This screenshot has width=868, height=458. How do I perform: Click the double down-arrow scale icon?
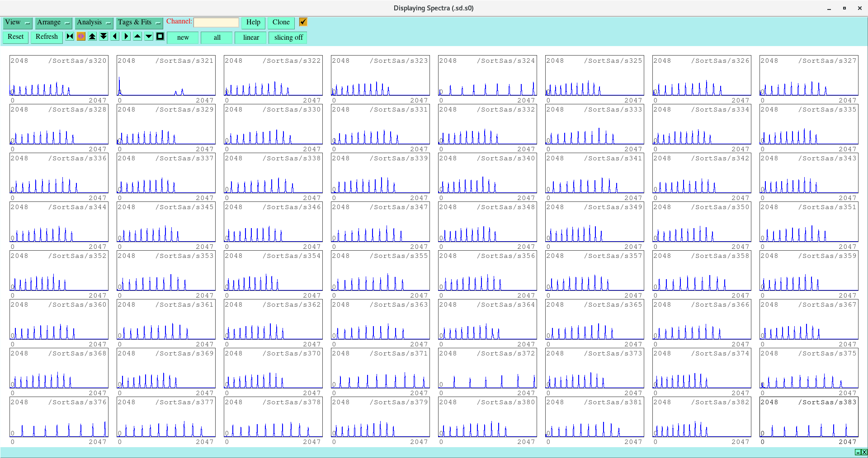(x=104, y=37)
